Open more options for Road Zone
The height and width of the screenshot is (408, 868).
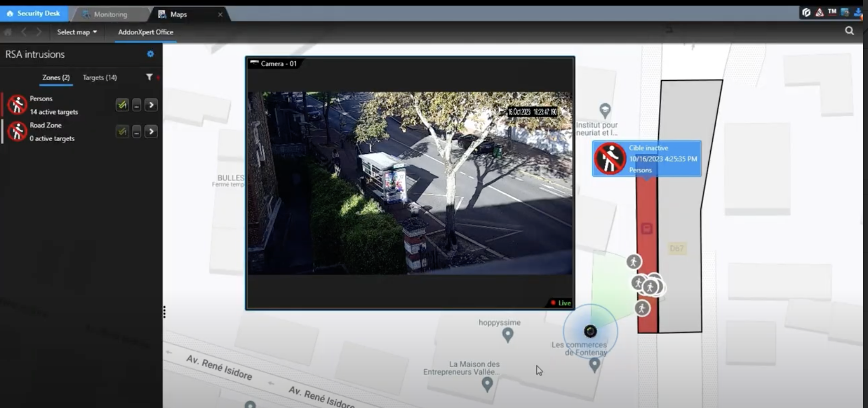[137, 131]
